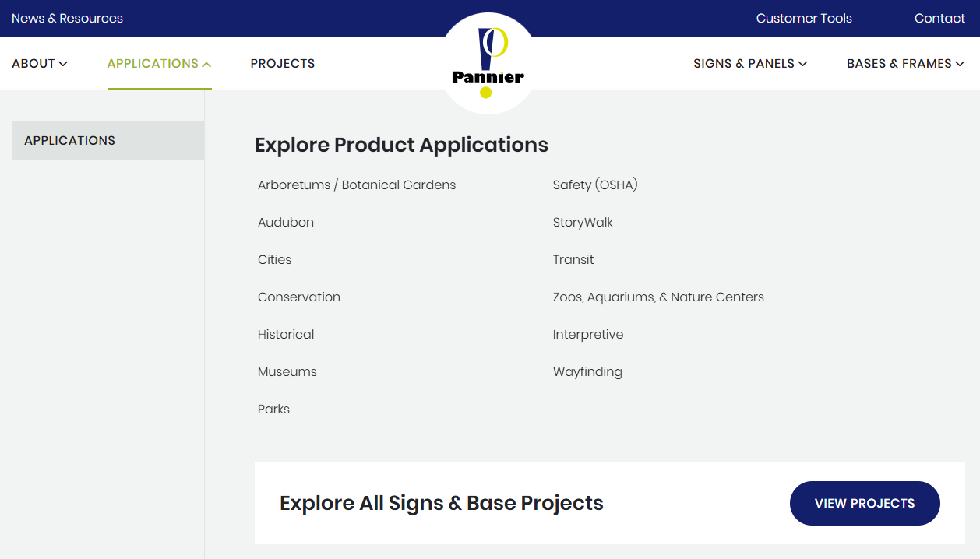Open Customer Tools in top bar
980x559 pixels.
click(804, 19)
